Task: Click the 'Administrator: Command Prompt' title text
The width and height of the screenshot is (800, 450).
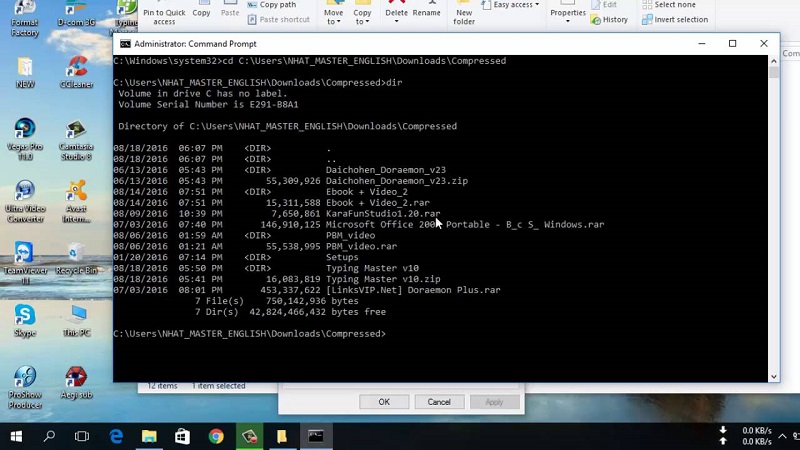Action: 195,44
